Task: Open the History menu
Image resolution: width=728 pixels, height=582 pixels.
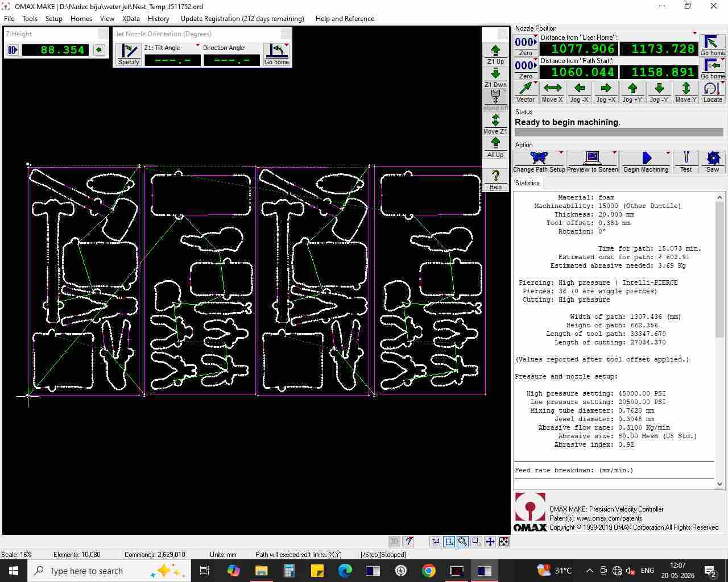Action: click(158, 19)
